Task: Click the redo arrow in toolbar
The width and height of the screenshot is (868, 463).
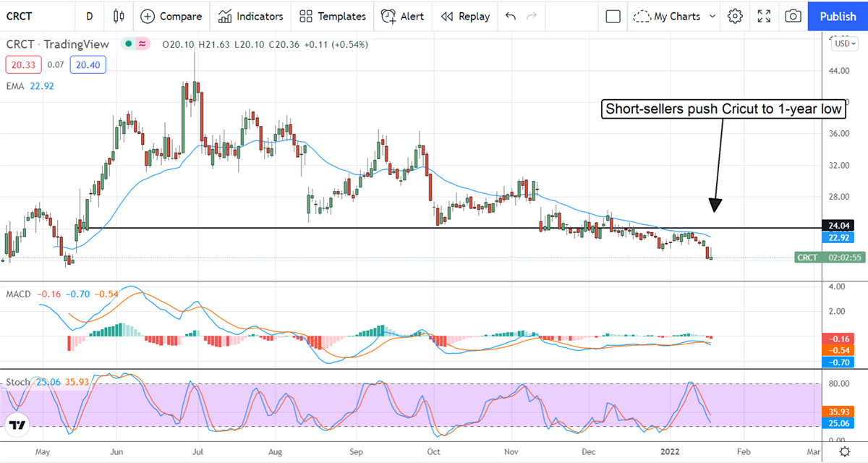Action: [x=532, y=16]
